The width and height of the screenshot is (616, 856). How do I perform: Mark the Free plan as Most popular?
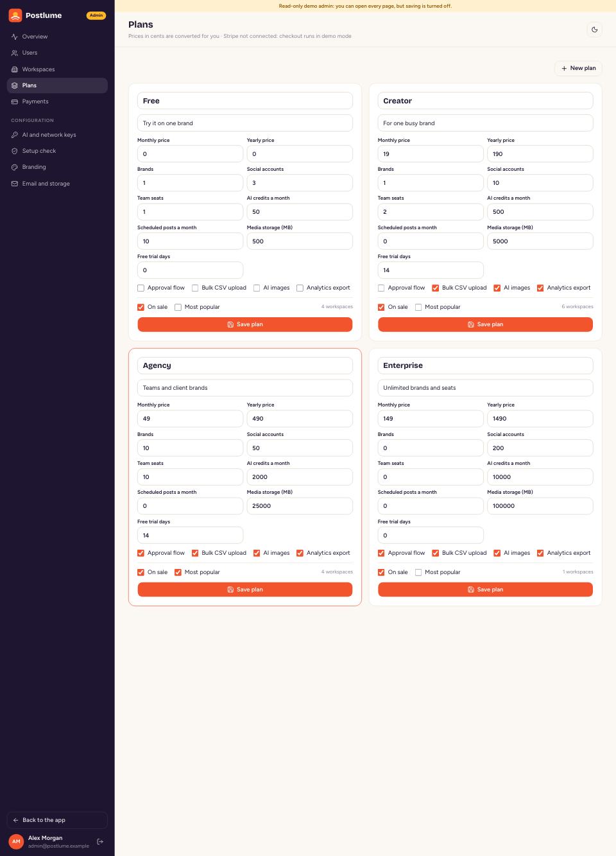point(178,308)
